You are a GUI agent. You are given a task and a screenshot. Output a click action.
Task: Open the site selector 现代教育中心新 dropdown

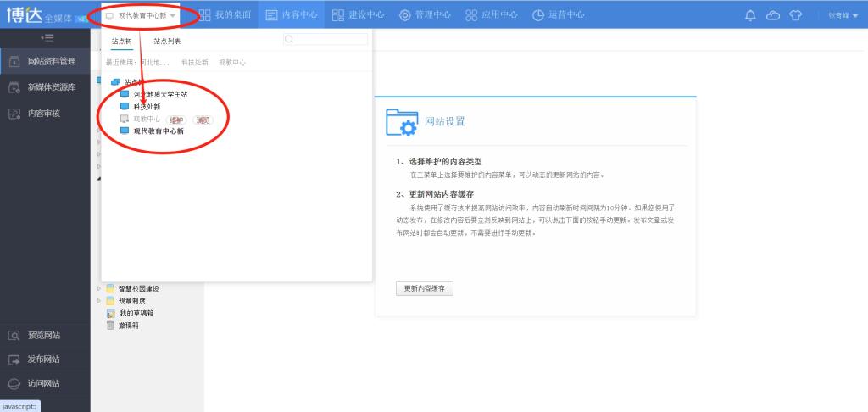coord(141,15)
